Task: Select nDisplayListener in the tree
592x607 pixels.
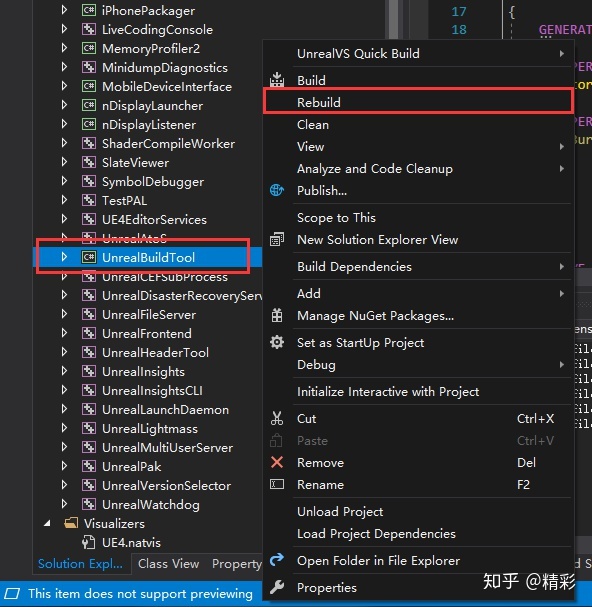Action: 149,125
